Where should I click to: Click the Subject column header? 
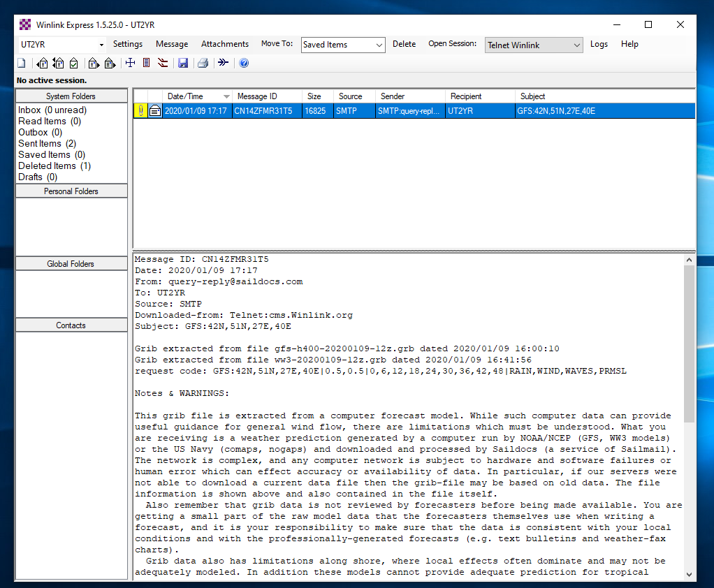pyautogui.click(x=605, y=96)
